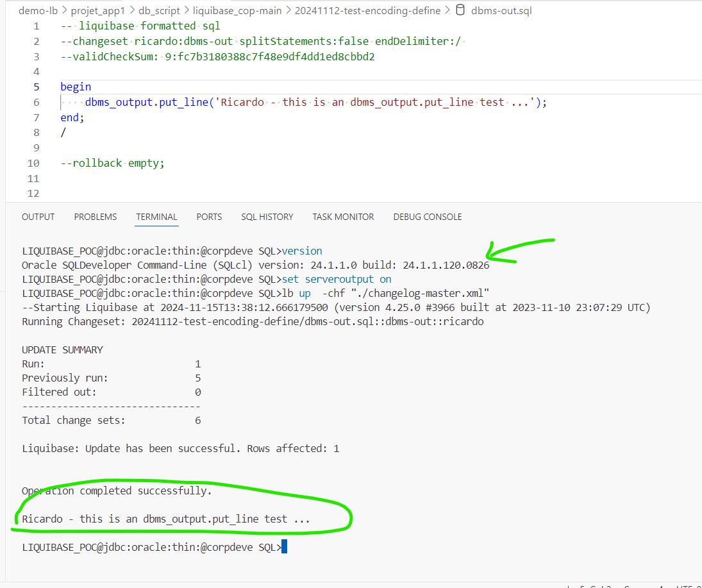This screenshot has height=588, width=702.
Task: Switch to the DEBUG CONSOLE tab
Action: click(428, 217)
